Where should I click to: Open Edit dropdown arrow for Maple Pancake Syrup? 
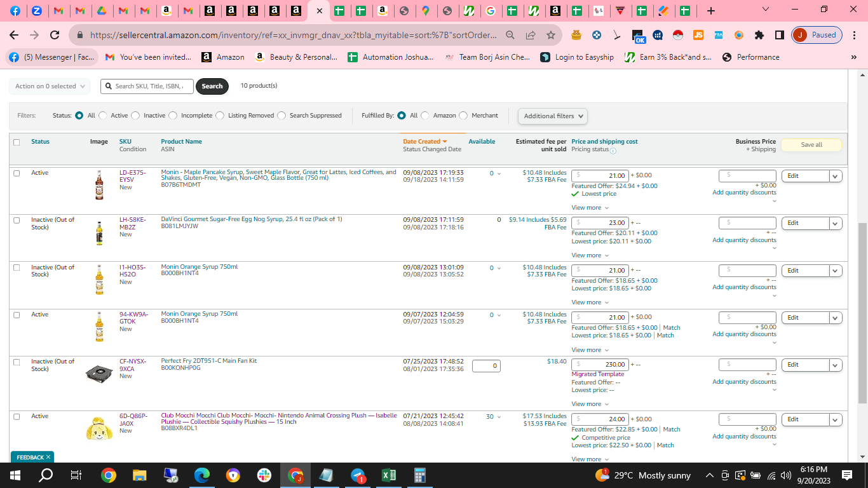click(x=836, y=176)
